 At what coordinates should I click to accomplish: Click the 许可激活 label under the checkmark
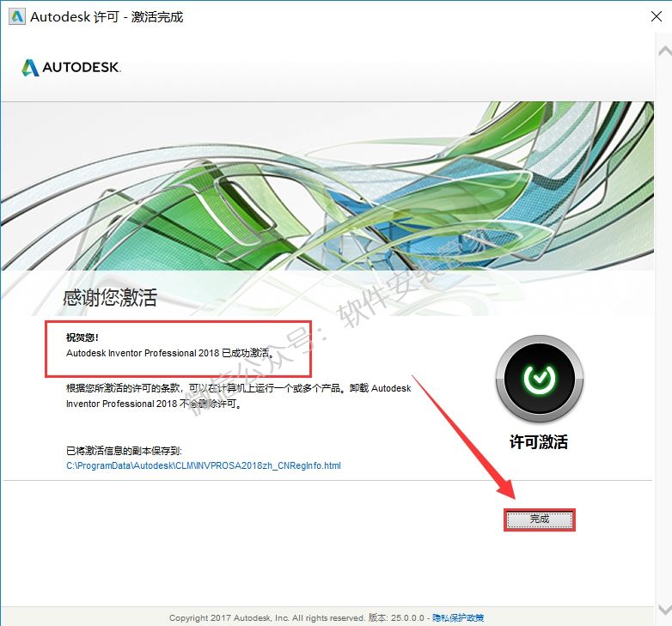click(x=539, y=442)
